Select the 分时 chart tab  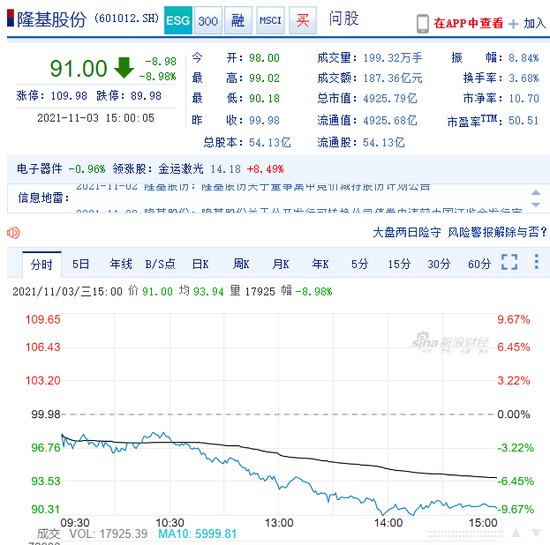pyautogui.click(x=41, y=264)
